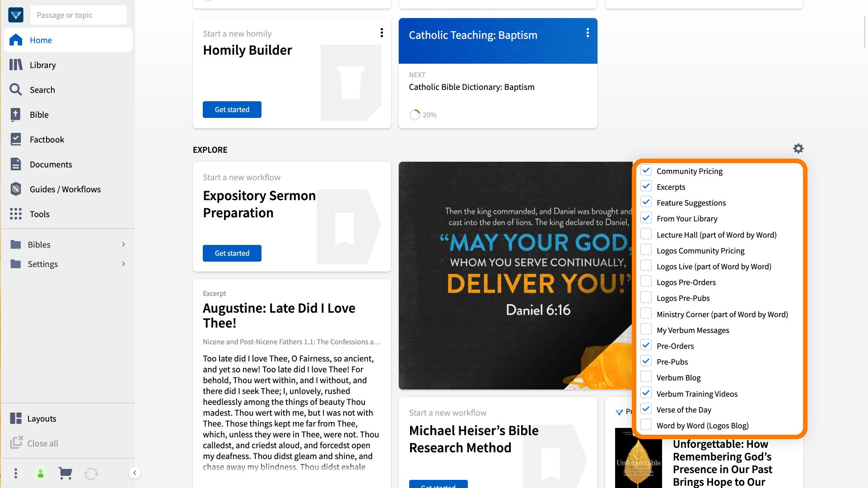Open the Catholic Teaching: Baptism card menu

pos(588,33)
